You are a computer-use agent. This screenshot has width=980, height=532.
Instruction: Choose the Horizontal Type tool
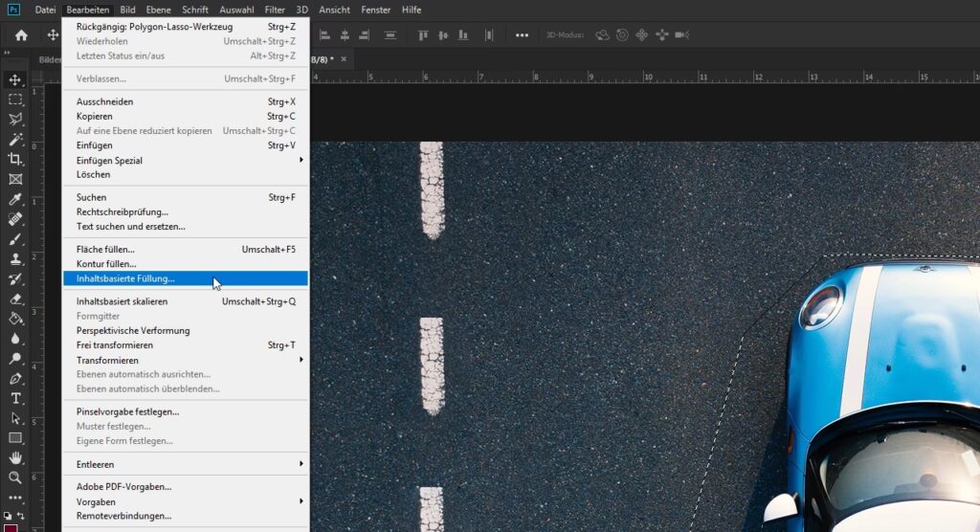(x=15, y=398)
